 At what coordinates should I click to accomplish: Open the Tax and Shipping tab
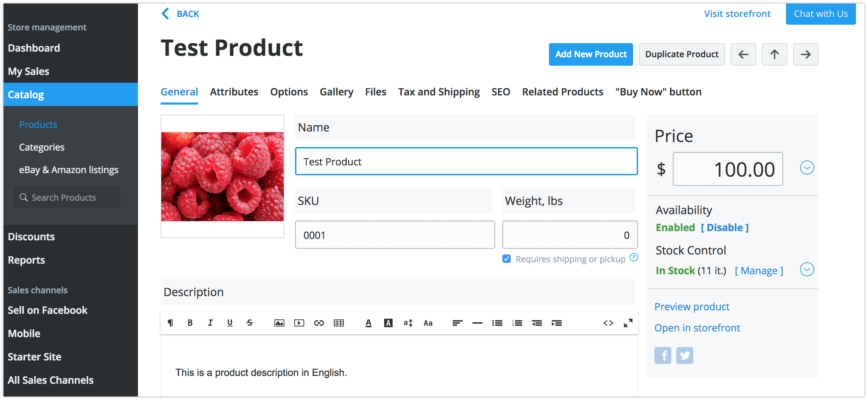(439, 92)
